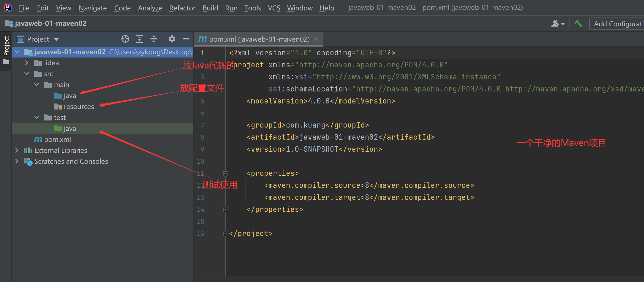Image resolution: width=644 pixels, height=282 pixels.
Task: Click javaweb-01-maven02 in the navigation bar
Action: click(51, 24)
